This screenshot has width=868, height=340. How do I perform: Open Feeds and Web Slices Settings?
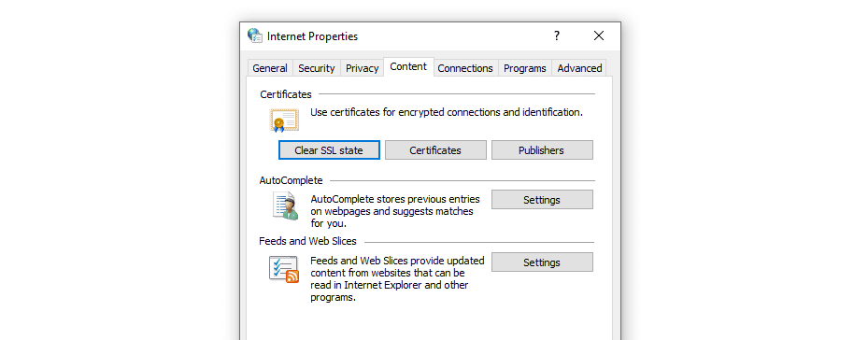pyautogui.click(x=542, y=262)
